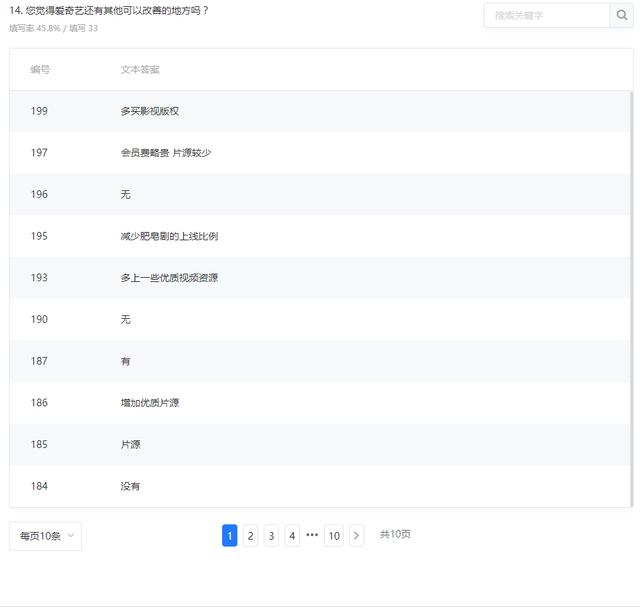Screen dimensions: 640x607
Task: Click the search magnifier icon
Action: tap(622, 16)
